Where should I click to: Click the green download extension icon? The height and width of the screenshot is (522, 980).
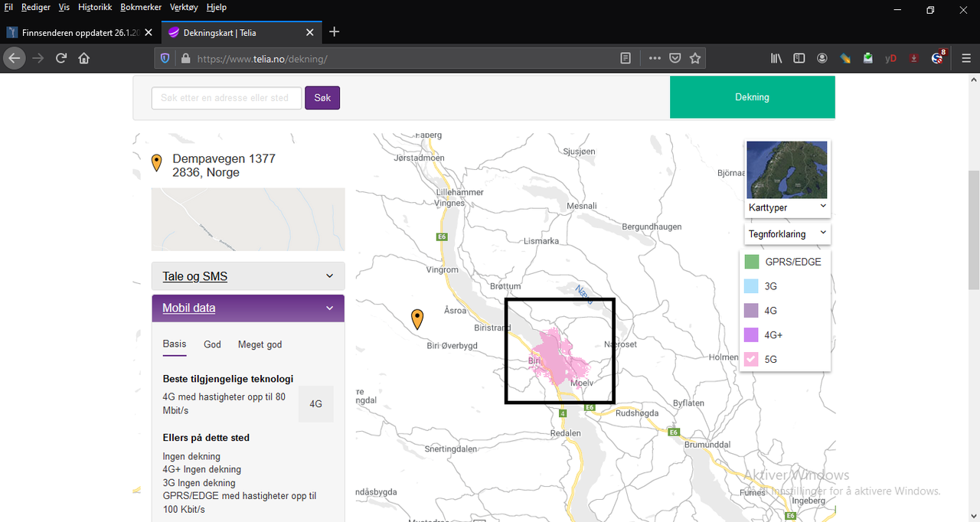click(x=867, y=58)
